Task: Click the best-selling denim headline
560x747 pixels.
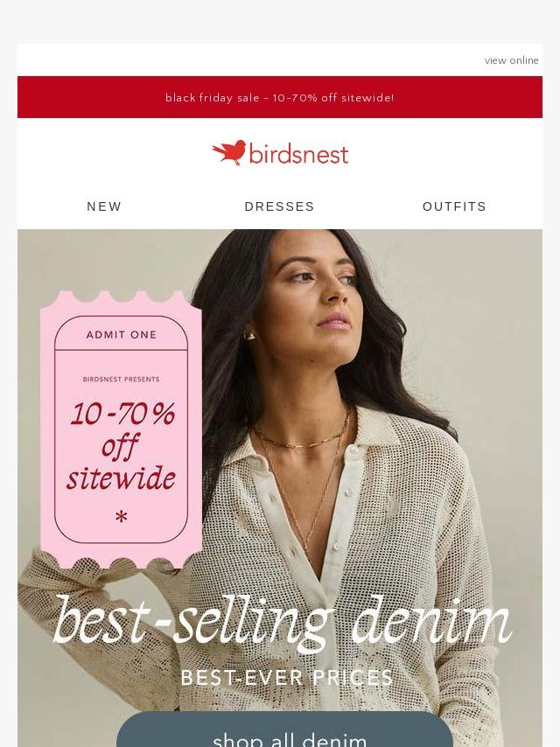Action: click(282, 622)
